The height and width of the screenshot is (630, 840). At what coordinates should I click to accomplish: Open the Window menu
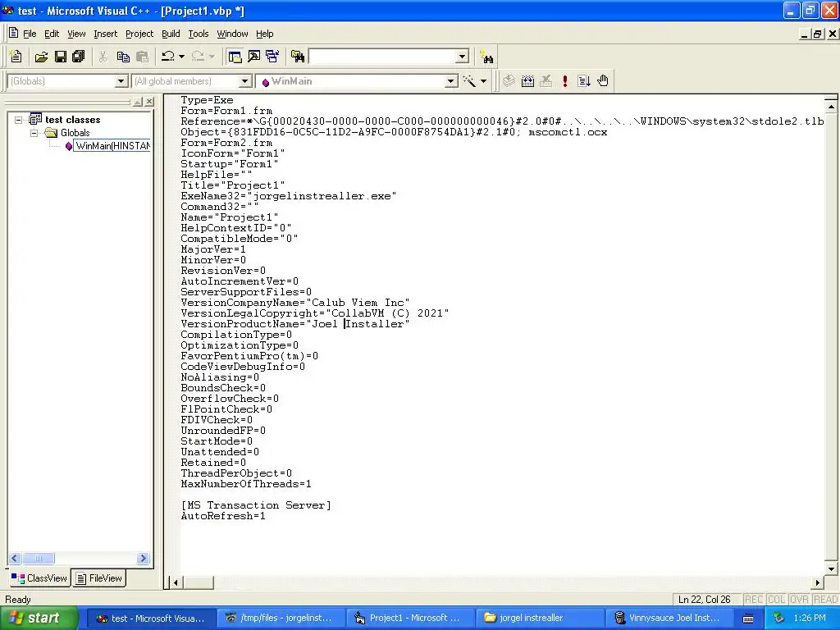232,34
